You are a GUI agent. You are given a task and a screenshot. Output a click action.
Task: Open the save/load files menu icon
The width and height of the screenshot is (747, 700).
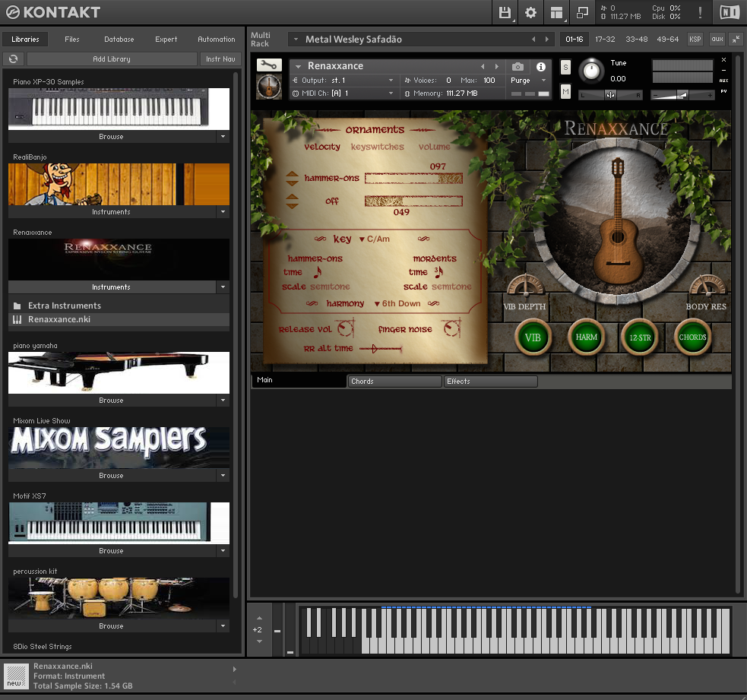tap(505, 12)
